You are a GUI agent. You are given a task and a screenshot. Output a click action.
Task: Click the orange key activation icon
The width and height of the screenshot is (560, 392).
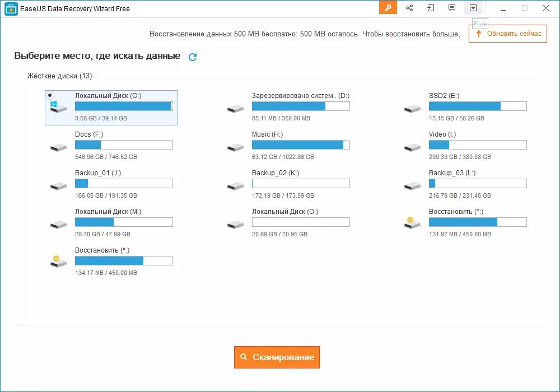point(388,8)
